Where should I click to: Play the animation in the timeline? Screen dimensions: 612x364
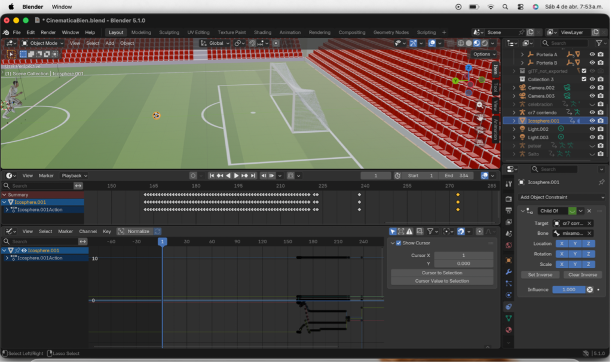[237, 176]
